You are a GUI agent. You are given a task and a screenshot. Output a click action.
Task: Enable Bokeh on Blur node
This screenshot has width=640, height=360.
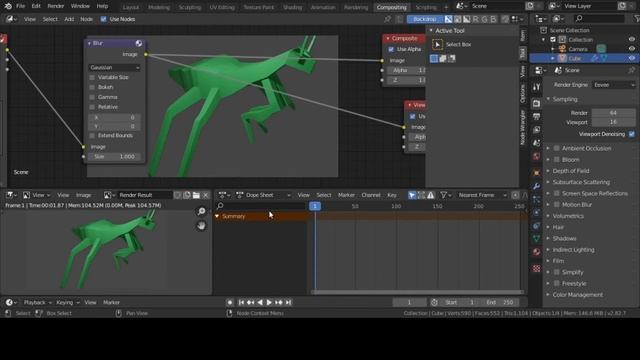pos(92,87)
